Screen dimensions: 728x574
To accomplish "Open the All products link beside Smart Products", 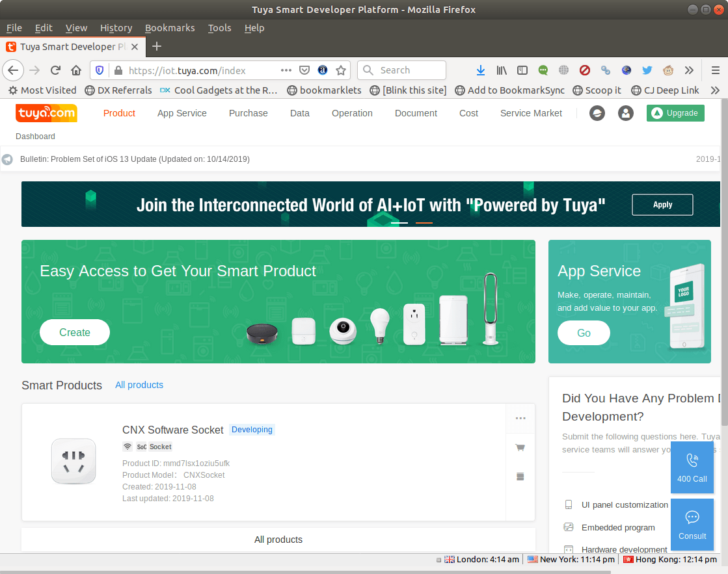I will pos(139,385).
